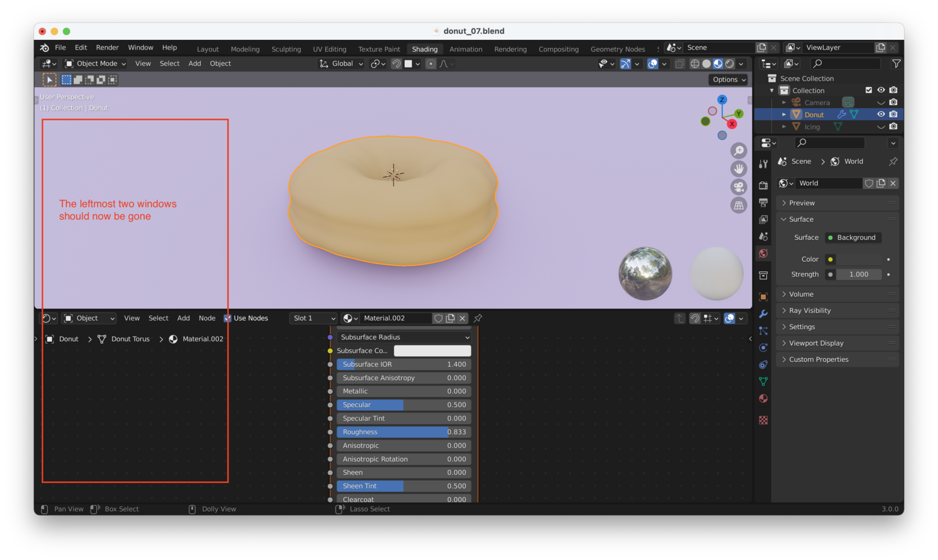The width and height of the screenshot is (938, 560).
Task: Select Material Preview viewport shading mode
Action: [718, 63]
